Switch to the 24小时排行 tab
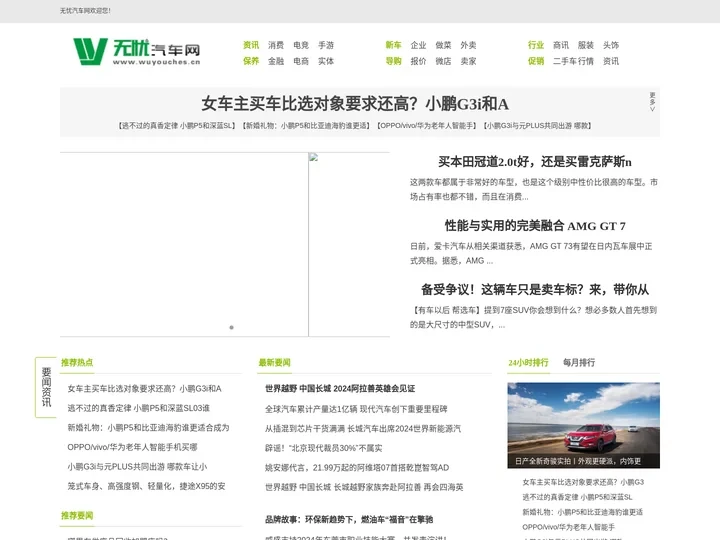The image size is (720, 540). 528,362
